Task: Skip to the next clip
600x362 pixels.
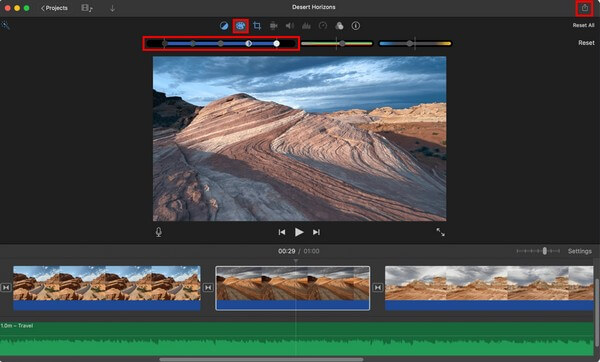Action: (x=316, y=232)
